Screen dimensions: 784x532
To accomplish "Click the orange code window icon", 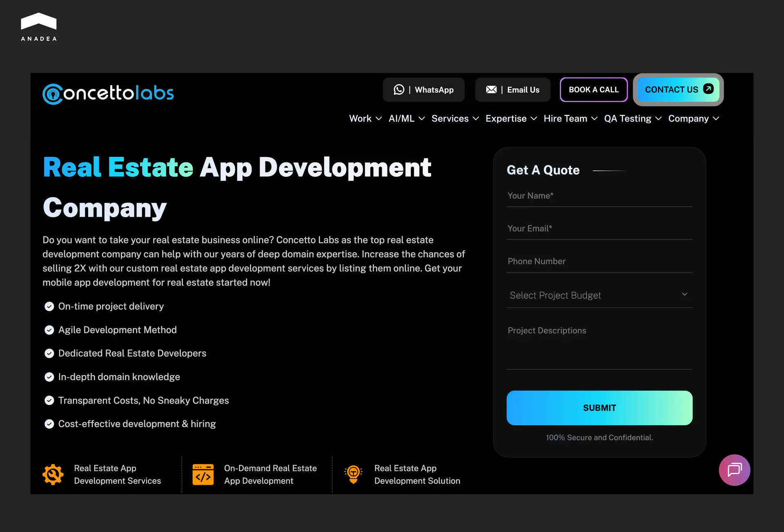I will pos(203,474).
